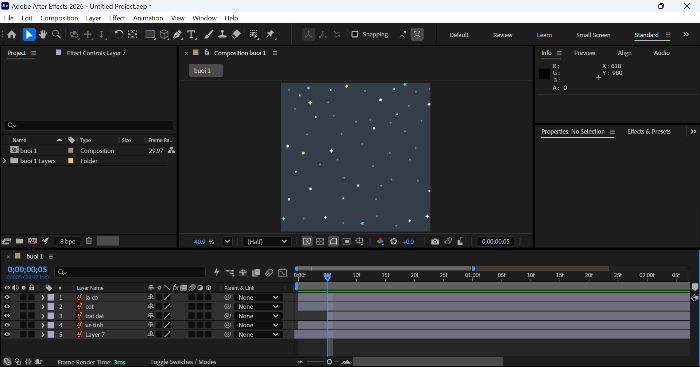Viewport: 700px width, 367px height.
Task: Click Toggle Switches / Modes button
Action: point(183,362)
